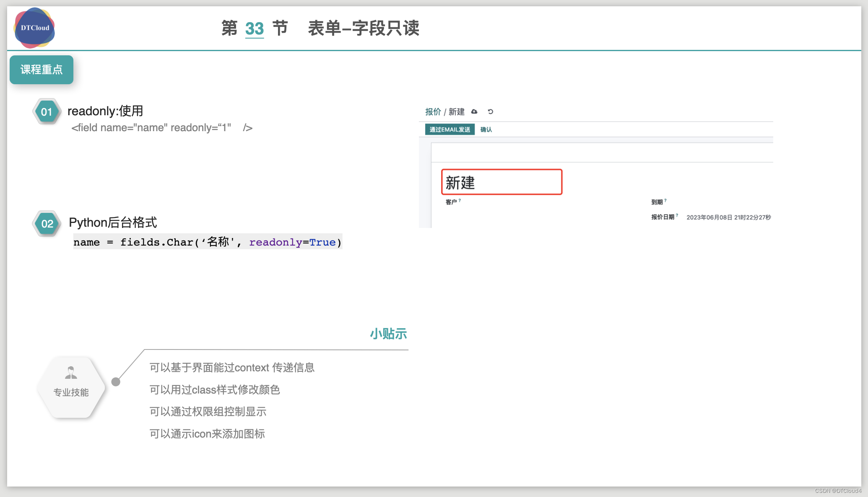Click the DTCloud logo
The height and width of the screenshot is (497, 868).
pos(34,28)
